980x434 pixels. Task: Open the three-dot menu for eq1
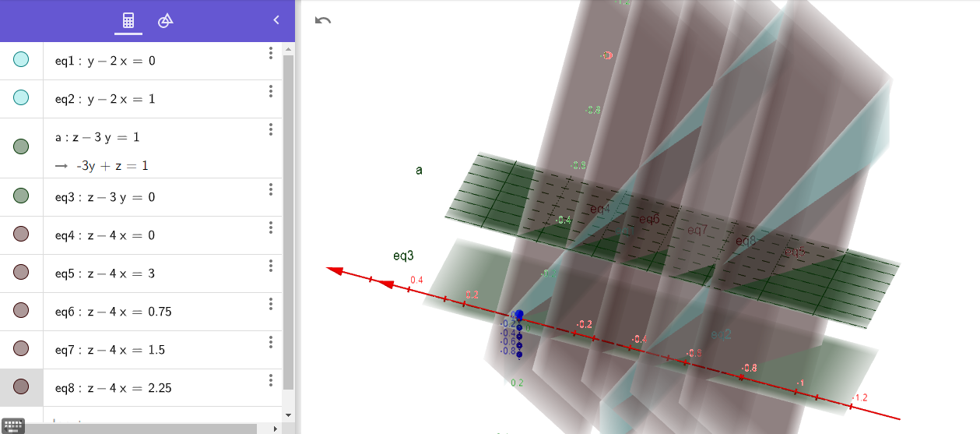[270, 53]
